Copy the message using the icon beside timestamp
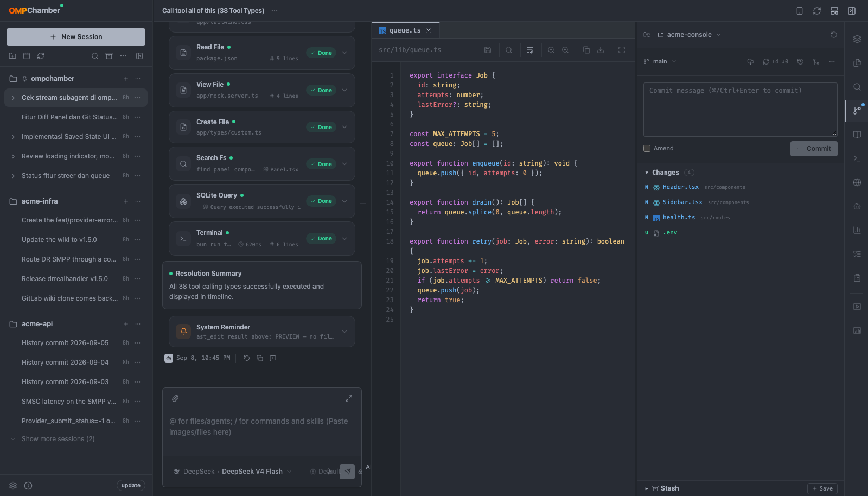 tap(260, 358)
